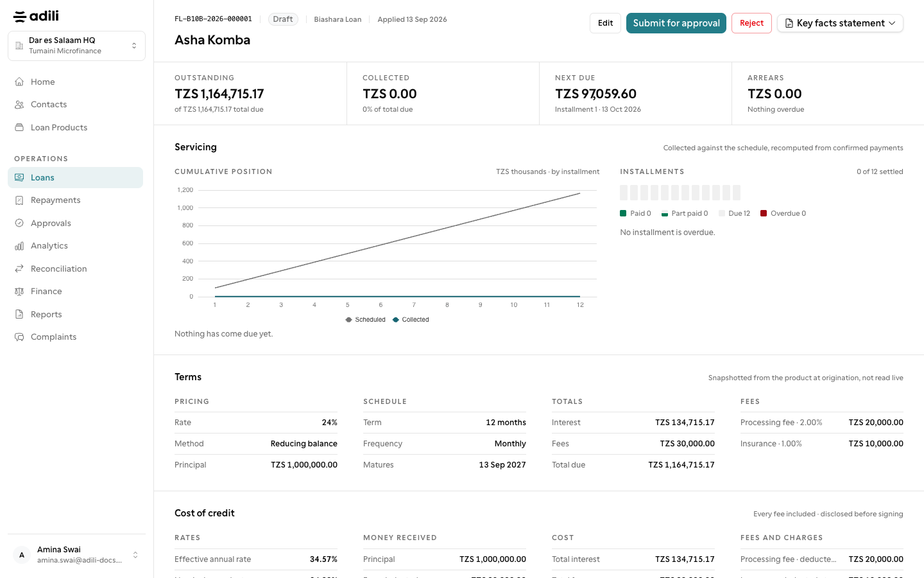Click Submit for approval button

point(676,23)
